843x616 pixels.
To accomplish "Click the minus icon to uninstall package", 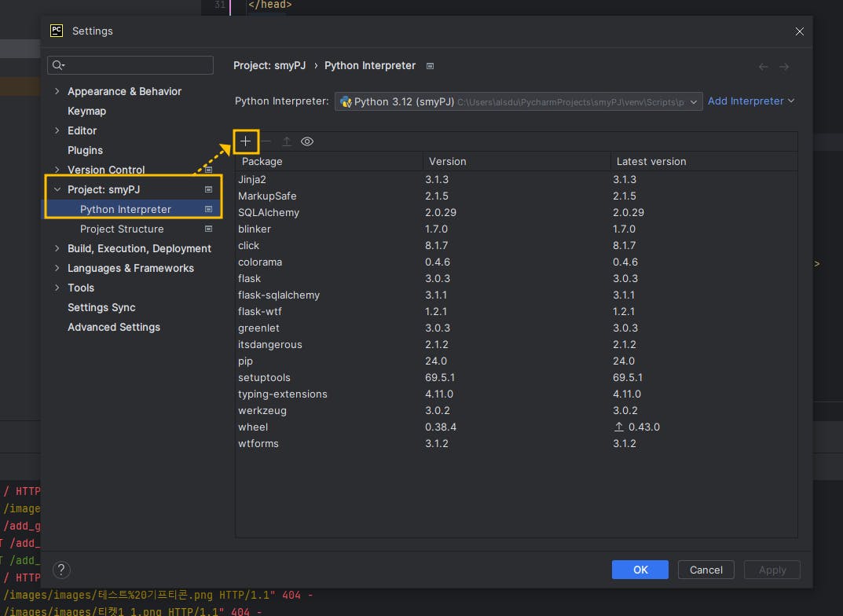I will [x=266, y=141].
